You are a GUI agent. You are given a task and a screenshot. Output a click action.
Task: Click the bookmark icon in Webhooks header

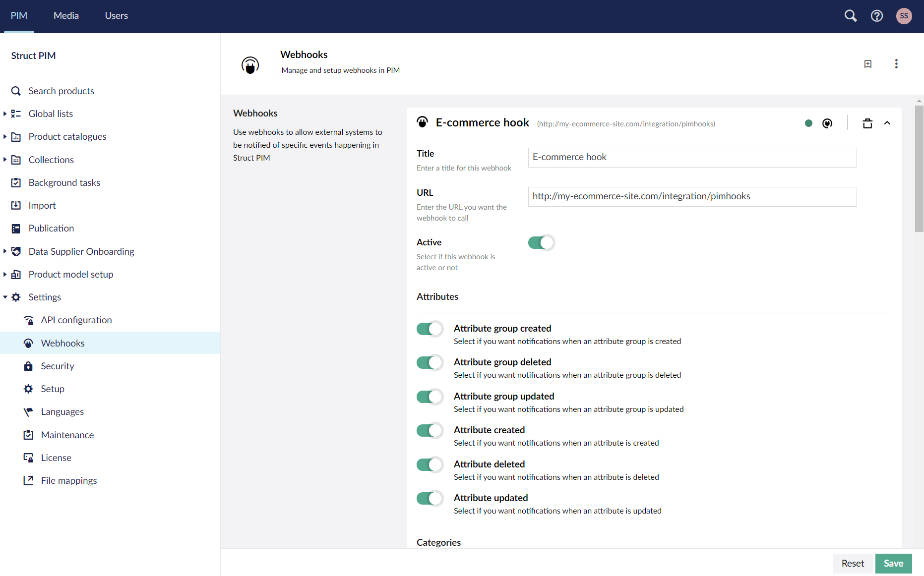click(868, 64)
